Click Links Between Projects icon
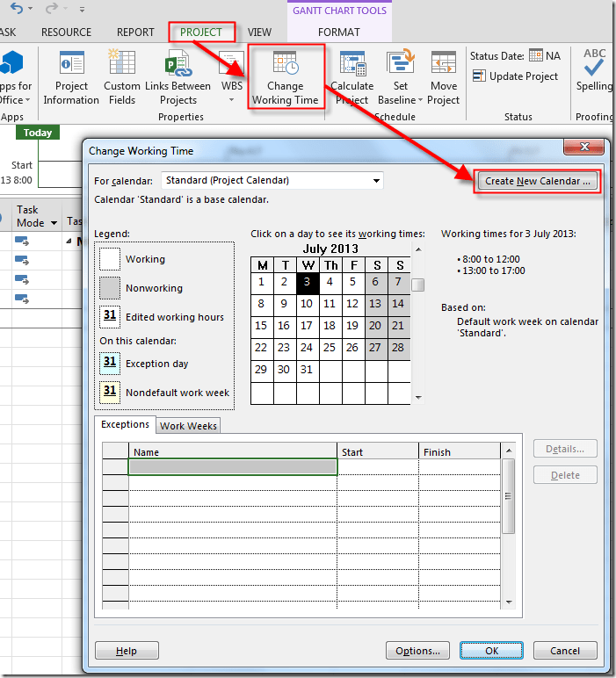 click(x=178, y=64)
